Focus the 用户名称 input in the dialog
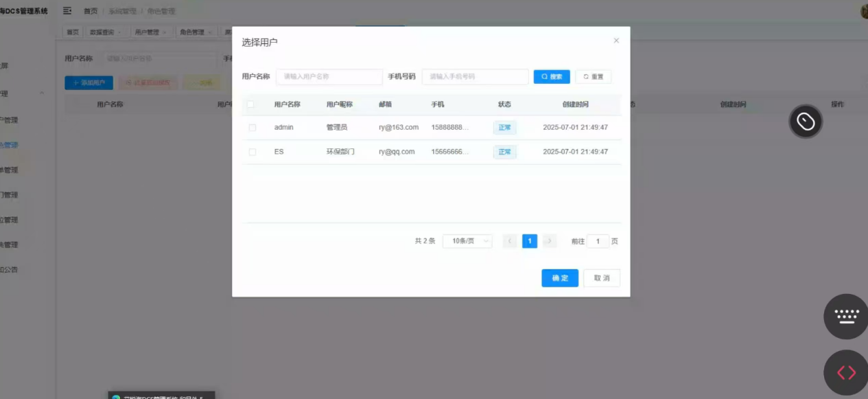868x399 pixels. [329, 77]
